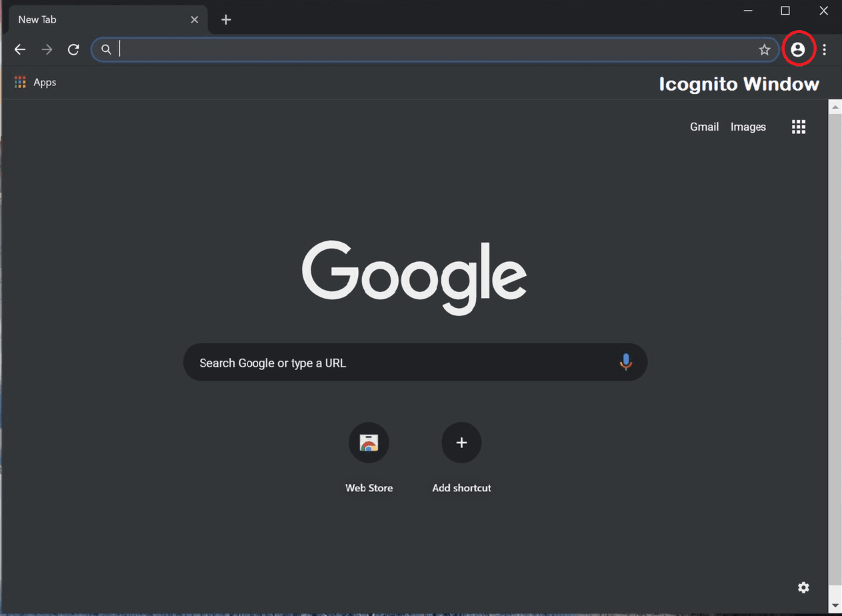Screen dimensions: 842x616
Task: Open the Google apps grid
Action: point(799,127)
